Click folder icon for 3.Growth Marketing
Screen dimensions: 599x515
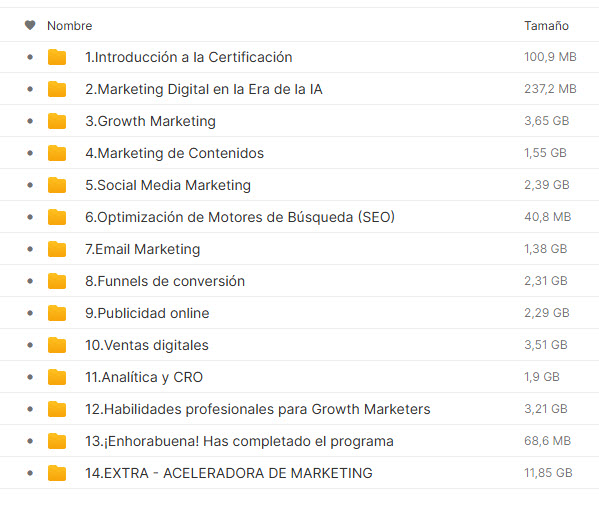pos(57,121)
